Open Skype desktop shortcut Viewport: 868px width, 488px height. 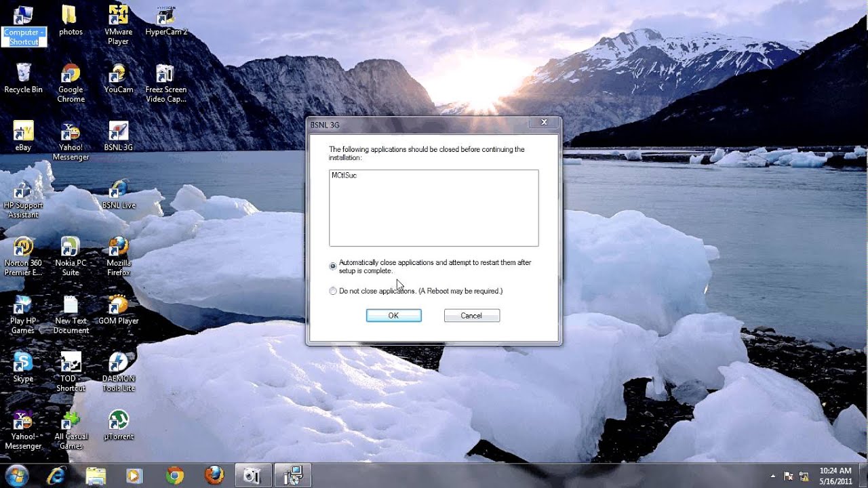click(23, 367)
